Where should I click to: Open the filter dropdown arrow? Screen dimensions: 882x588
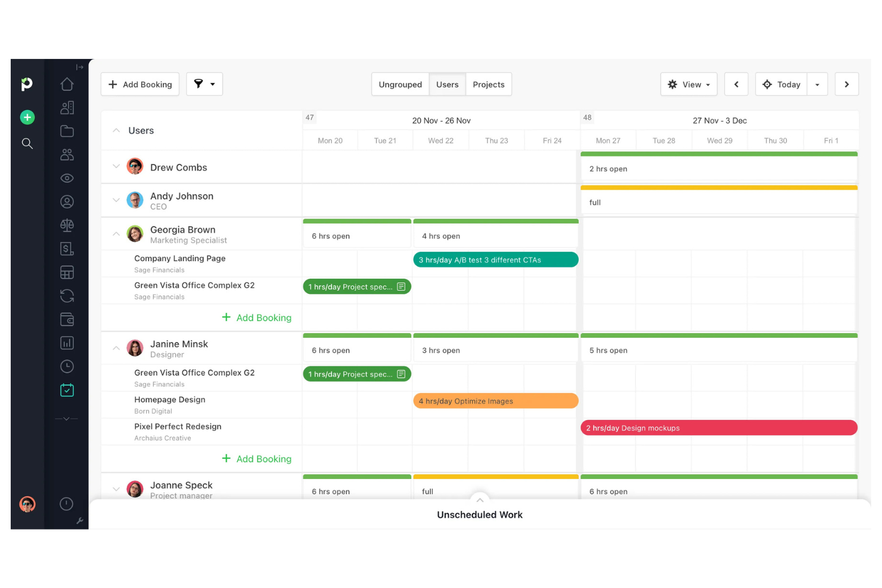(212, 84)
